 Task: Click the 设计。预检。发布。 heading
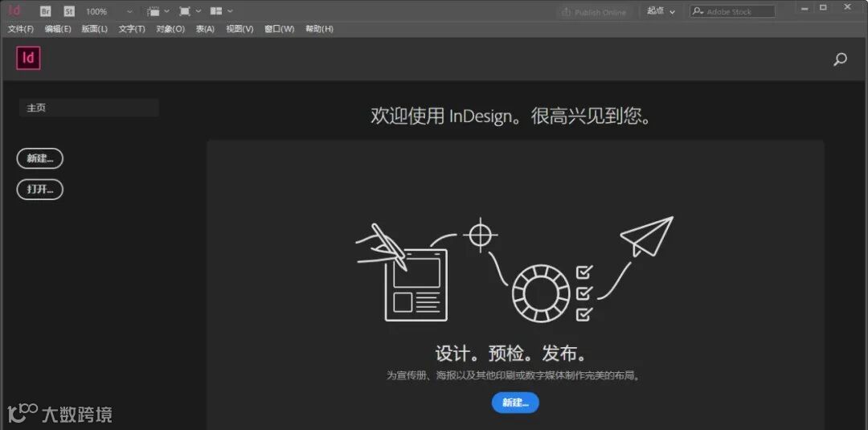(x=511, y=353)
